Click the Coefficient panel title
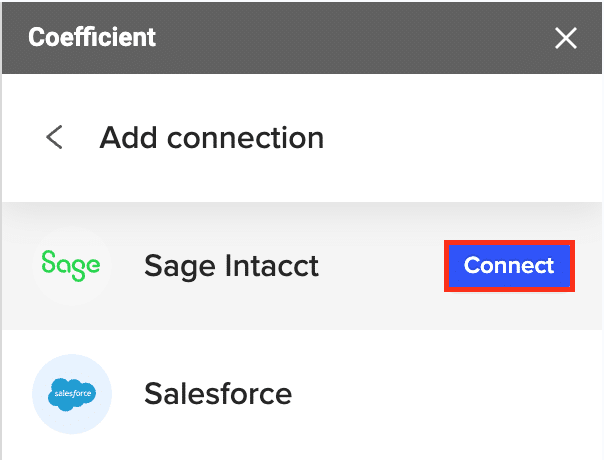The height and width of the screenshot is (460, 604). pyautogui.click(x=92, y=38)
